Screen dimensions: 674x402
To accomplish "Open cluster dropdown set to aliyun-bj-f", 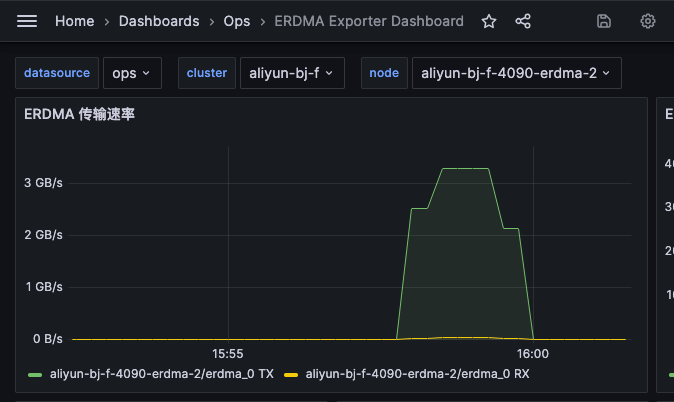I will pyautogui.click(x=292, y=73).
